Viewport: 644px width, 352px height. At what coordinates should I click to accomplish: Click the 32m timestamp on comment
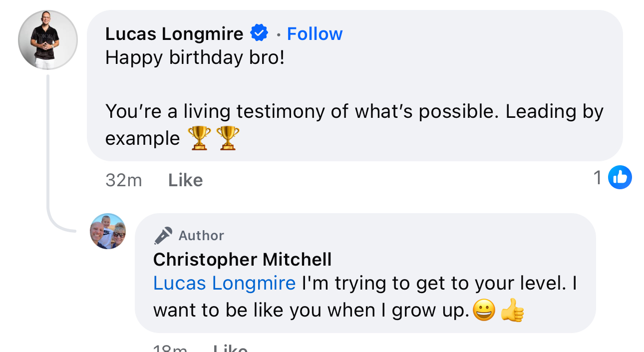[124, 180]
